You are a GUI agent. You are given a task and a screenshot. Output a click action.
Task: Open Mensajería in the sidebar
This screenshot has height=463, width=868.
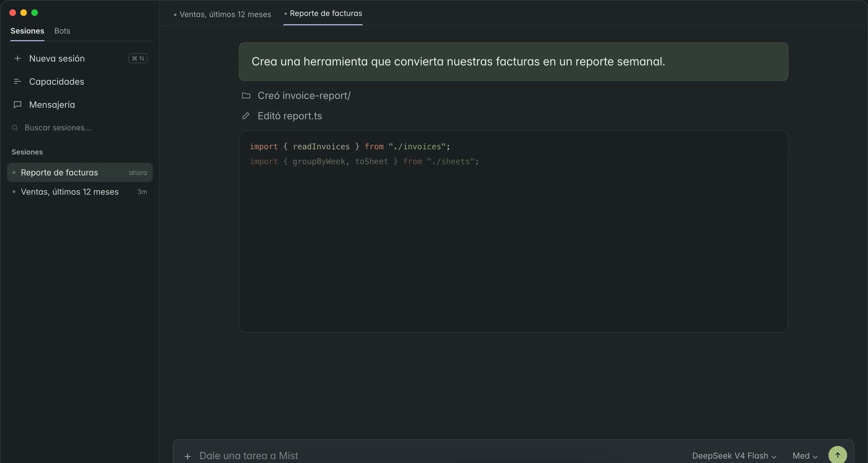click(80, 104)
